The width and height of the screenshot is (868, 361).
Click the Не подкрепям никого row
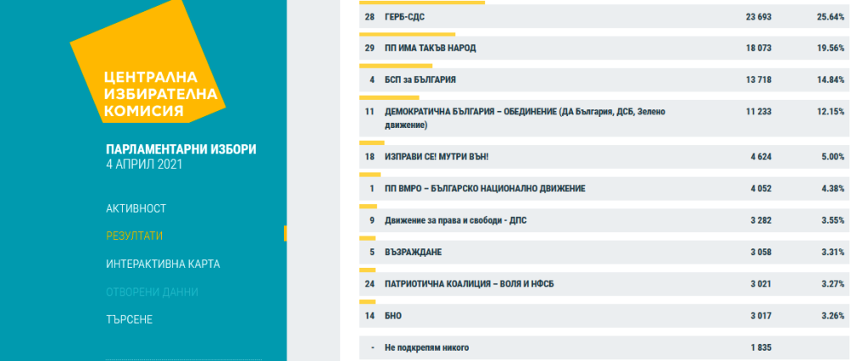pyautogui.click(x=604, y=347)
